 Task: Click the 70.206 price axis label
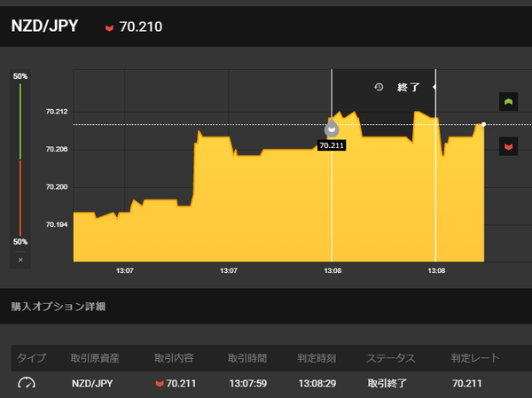pyautogui.click(x=57, y=149)
